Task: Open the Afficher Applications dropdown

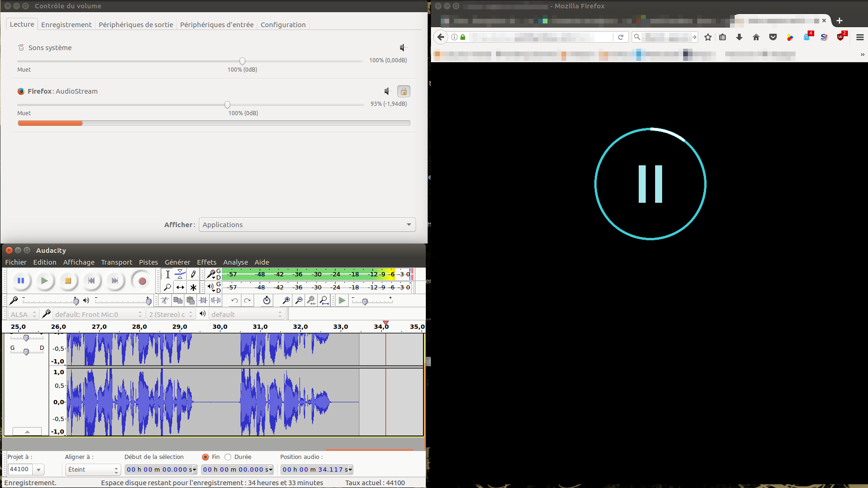Action: point(307,225)
